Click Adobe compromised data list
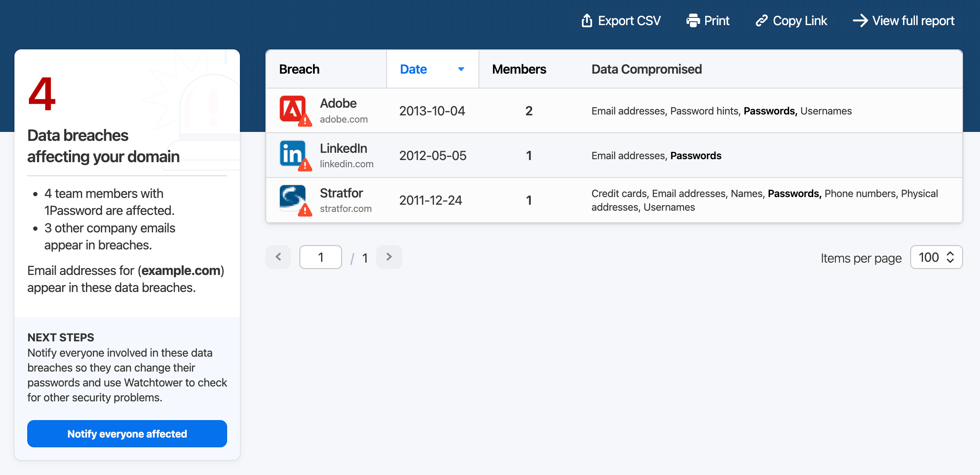 721,111
